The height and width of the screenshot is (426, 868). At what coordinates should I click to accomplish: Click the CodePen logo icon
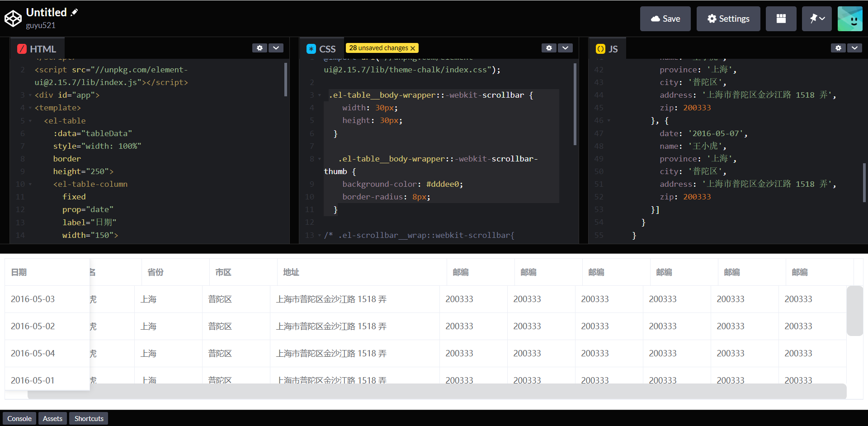point(13,19)
